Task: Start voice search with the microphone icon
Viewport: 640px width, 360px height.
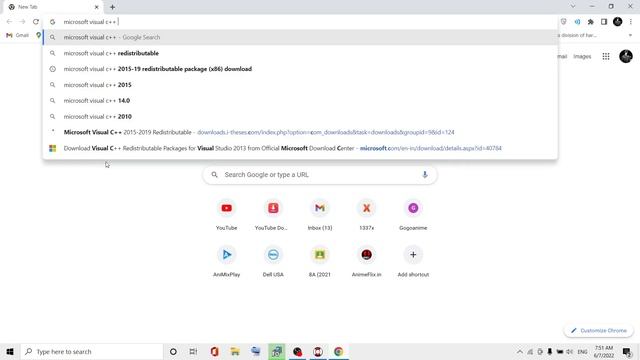Action: tap(425, 175)
